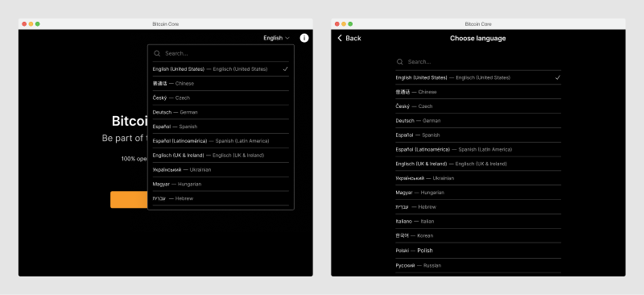This screenshot has height=295, width=644.
Task: Maximize the right Bitcoin Core window
Action: (x=350, y=24)
